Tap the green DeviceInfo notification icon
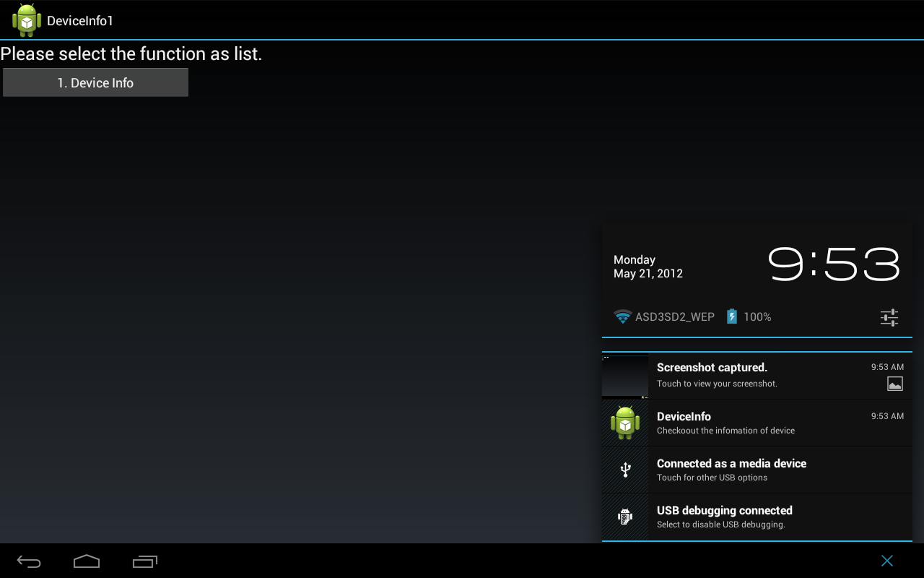The image size is (924, 578). click(624, 423)
